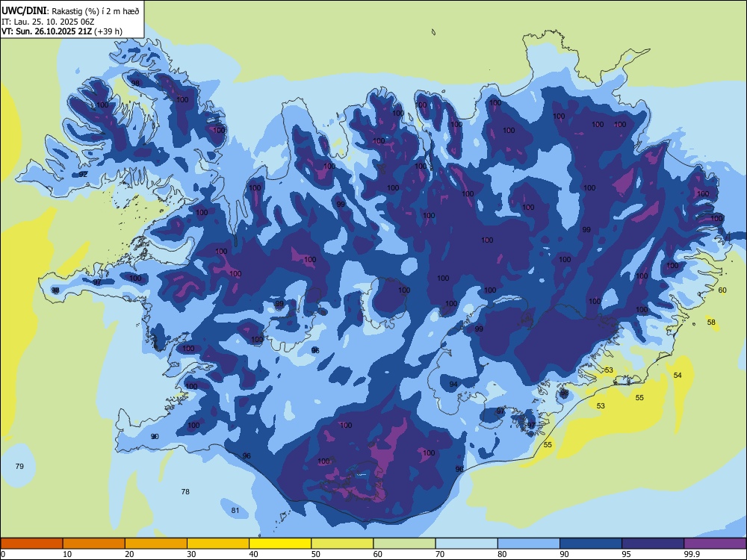
Task: Select the purple legend swatch above 99.9
Action: (715, 544)
